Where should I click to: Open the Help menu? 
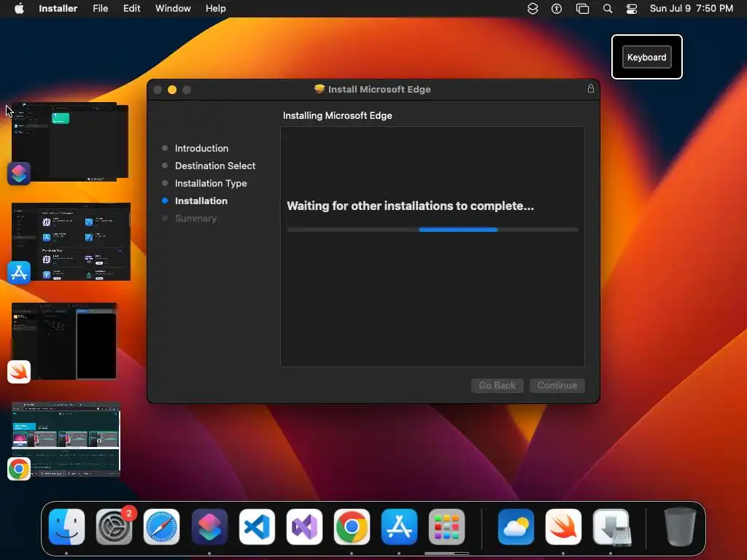tap(215, 9)
